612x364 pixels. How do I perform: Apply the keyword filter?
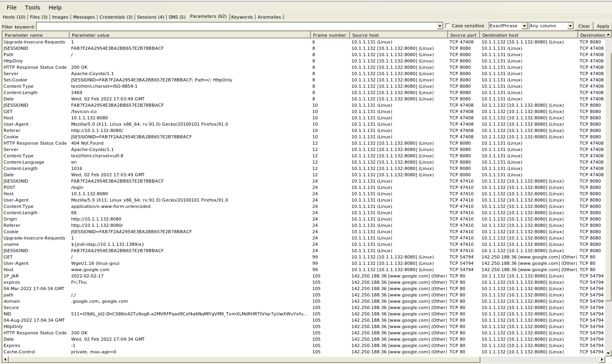click(603, 26)
